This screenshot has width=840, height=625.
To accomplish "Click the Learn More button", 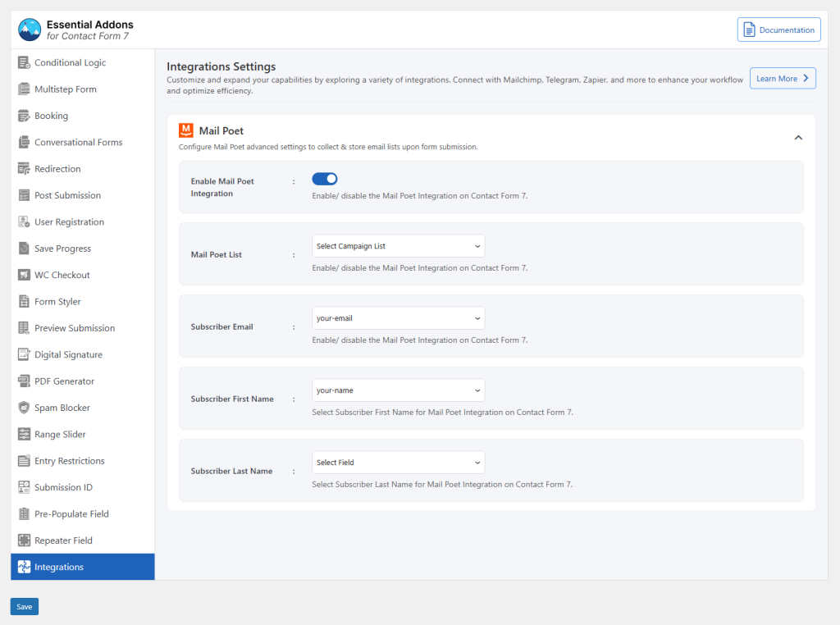I will click(x=783, y=78).
